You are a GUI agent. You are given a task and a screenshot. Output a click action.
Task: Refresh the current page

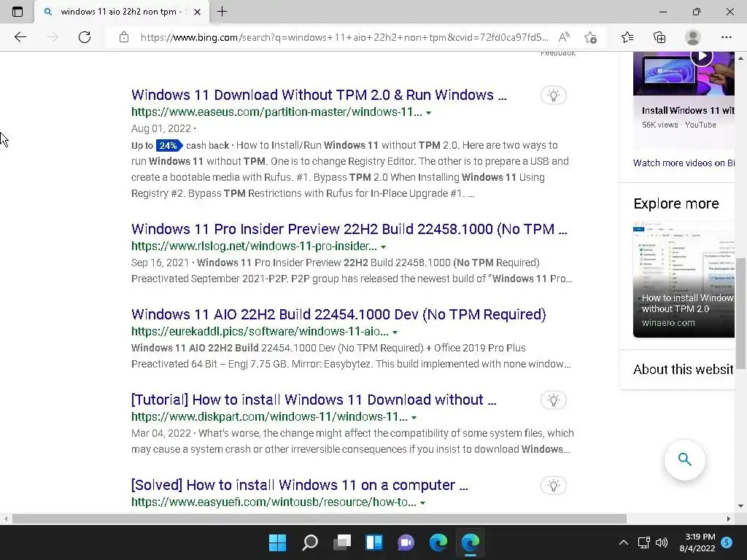pyautogui.click(x=85, y=37)
